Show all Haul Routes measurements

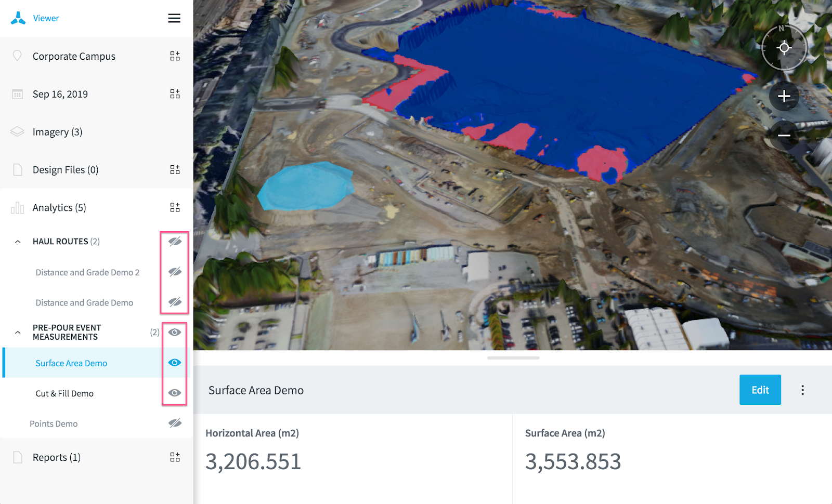[175, 241]
